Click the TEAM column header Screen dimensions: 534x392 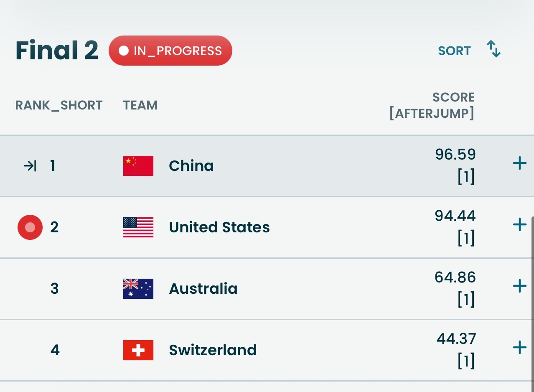[x=140, y=105]
